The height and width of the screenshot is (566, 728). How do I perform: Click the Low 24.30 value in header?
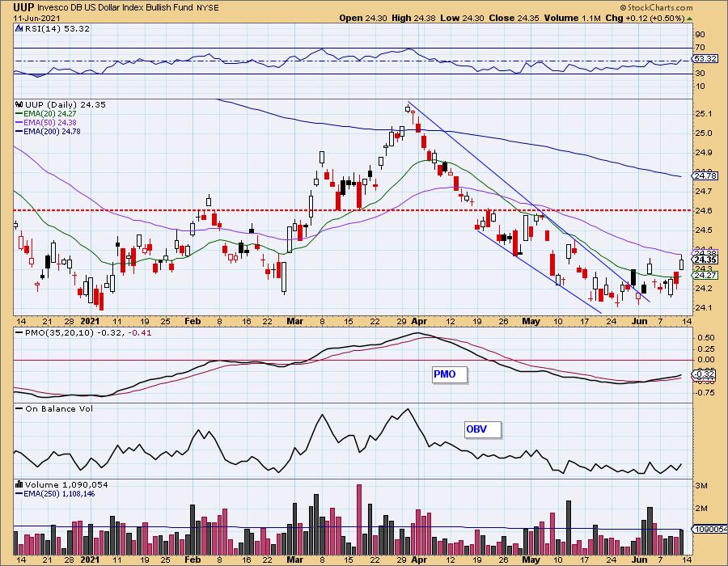(462, 18)
